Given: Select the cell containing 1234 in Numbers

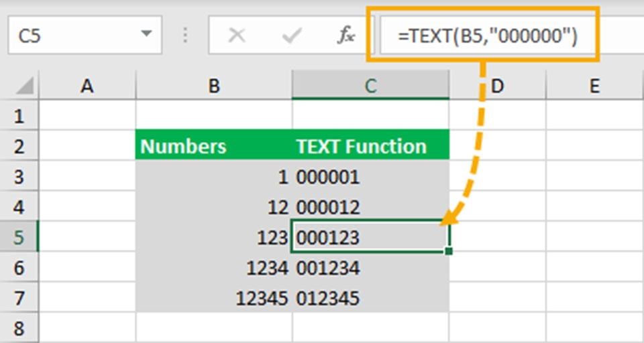Looking at the screenshot, I should [214, 267].
